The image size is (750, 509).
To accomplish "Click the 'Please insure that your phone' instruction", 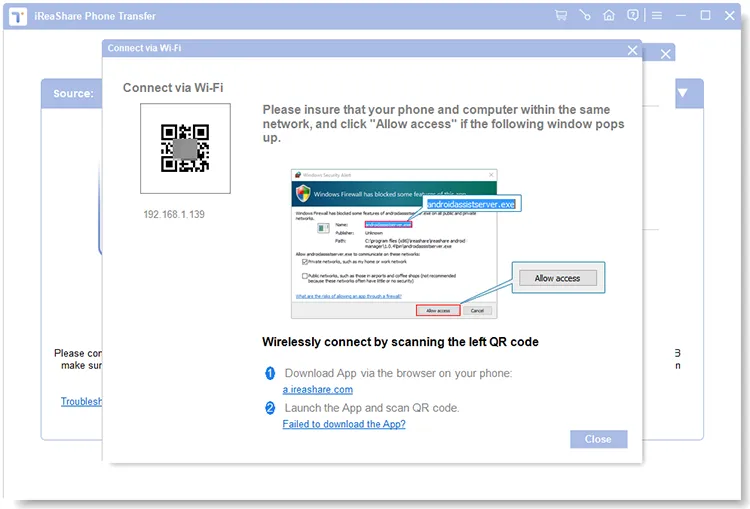I will point(443,123).
